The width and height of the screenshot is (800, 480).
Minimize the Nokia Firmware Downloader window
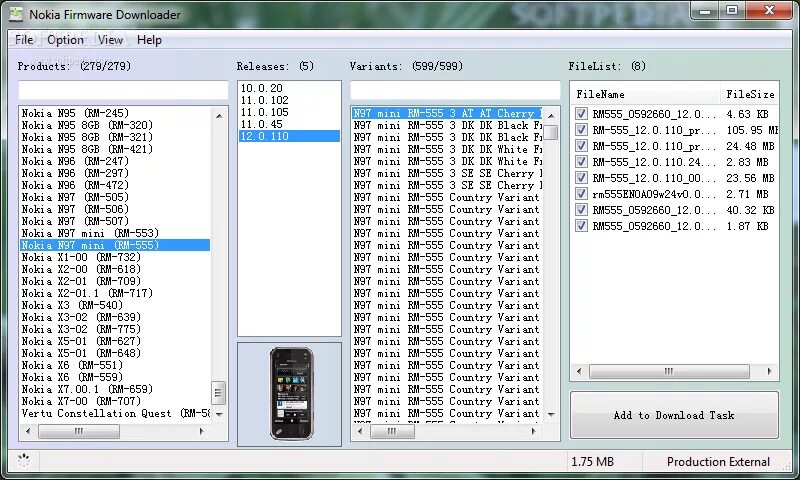tap(705, 10)
